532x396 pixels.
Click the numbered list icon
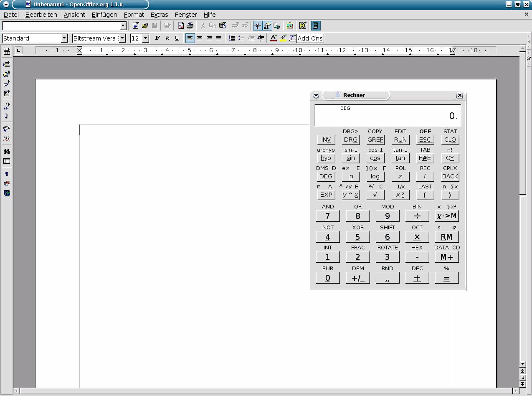pos(232,38)
